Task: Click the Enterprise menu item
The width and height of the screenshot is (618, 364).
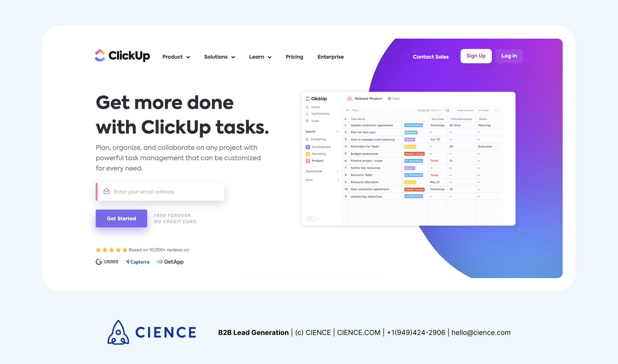Action: tap(331, 57)
